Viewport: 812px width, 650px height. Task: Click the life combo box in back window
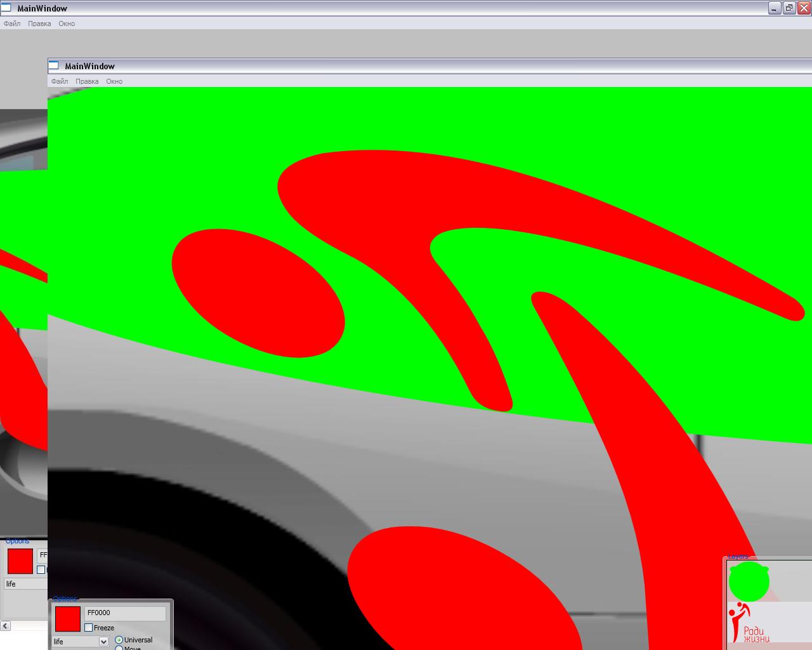pyautogui.click(x=25, y=584)
